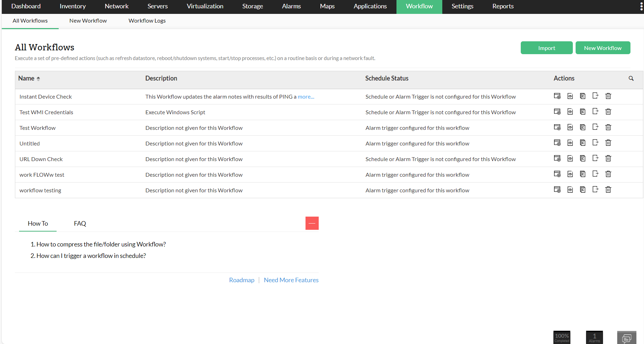The height and width of the screenshot is (344, 644).
Task: Copy the Test Workflow entry
Action: point(583,127)
